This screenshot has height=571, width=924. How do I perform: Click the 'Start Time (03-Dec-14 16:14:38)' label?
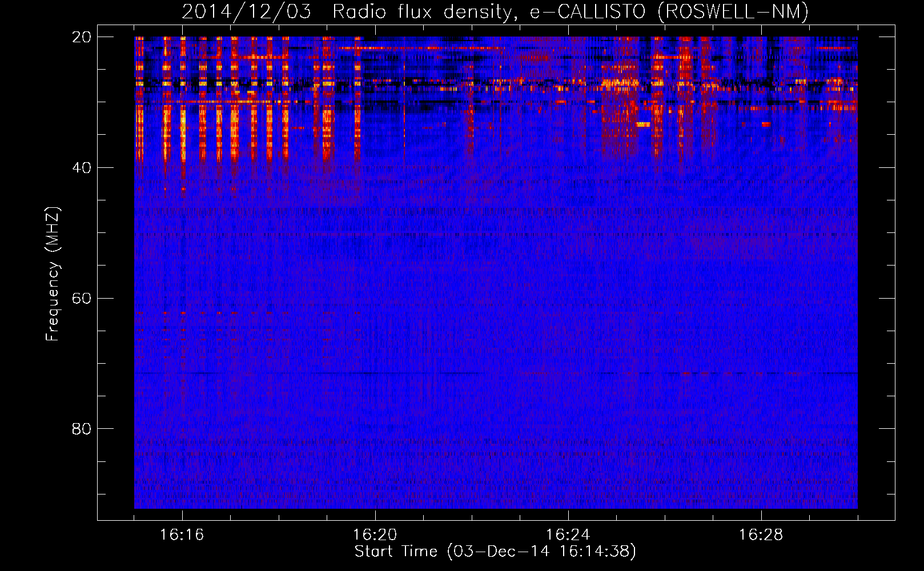tap(495, 552)
